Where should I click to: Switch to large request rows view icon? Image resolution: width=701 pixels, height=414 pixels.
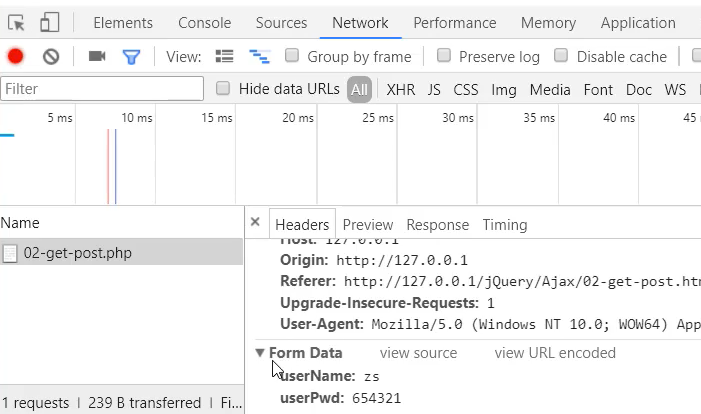pyautogui.click(x=224, y=56)
